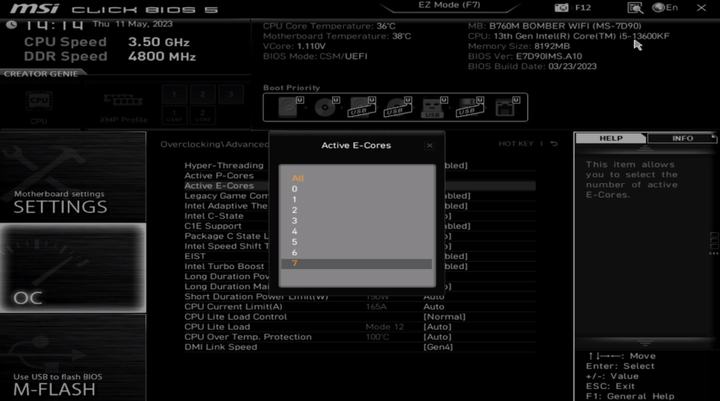
Task: Click the right panel side handle icon
Action: (x=714, y=243)
